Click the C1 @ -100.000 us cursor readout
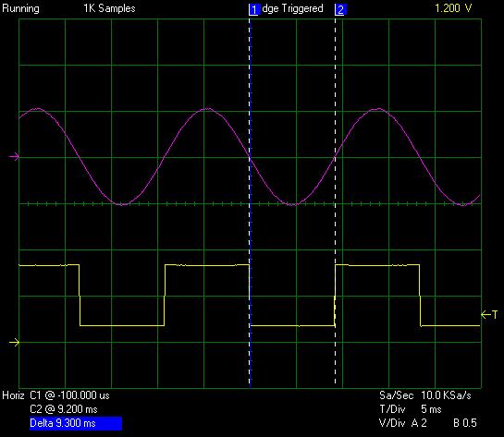504x437 pixels. point(69,395)
